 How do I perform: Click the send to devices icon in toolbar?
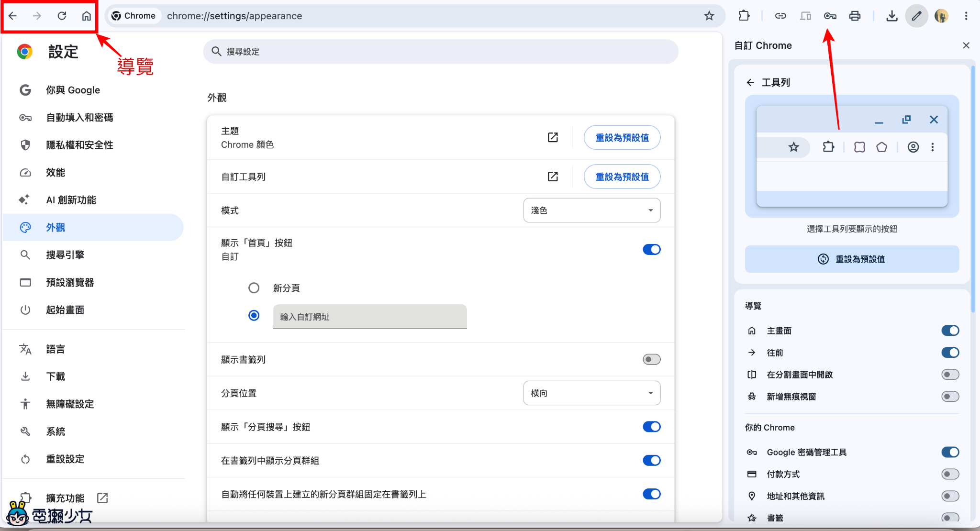coord(805,16)
